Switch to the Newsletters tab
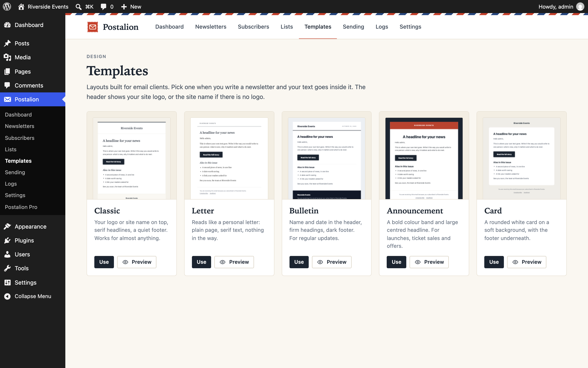 pyautogui.click(x=211, y=27)
